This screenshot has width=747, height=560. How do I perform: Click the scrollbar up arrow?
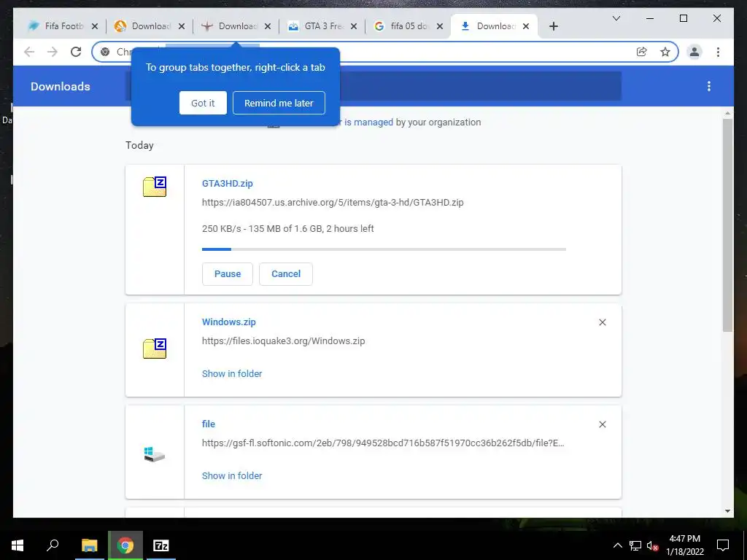click(727, 113)
